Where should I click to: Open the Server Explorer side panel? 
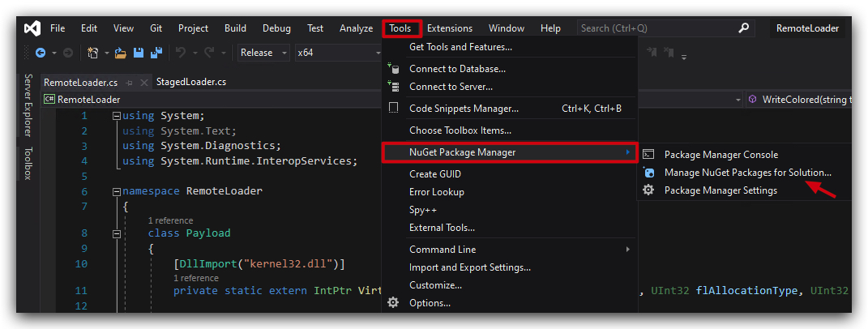28,105
